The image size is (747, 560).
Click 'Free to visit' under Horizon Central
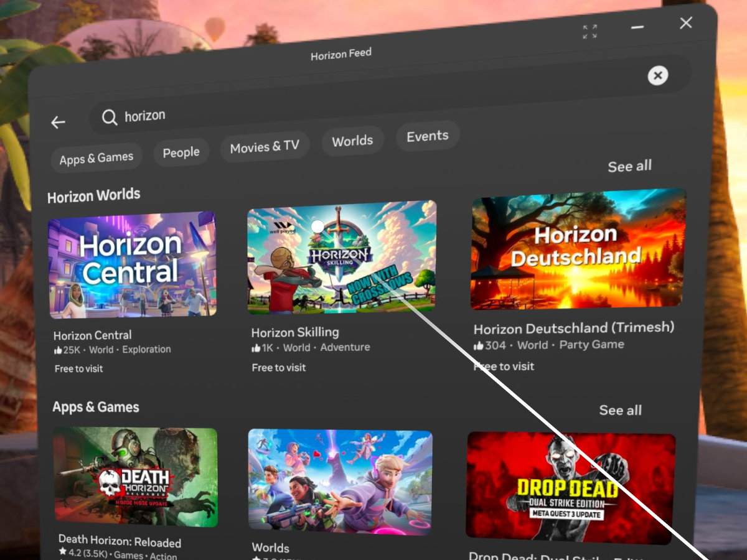click(79, 368)
